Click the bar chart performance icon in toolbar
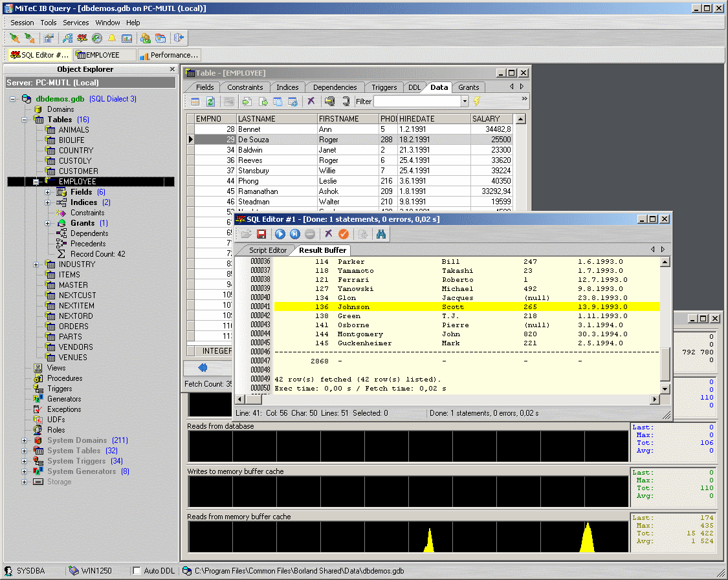 click(x=127, y=38)
